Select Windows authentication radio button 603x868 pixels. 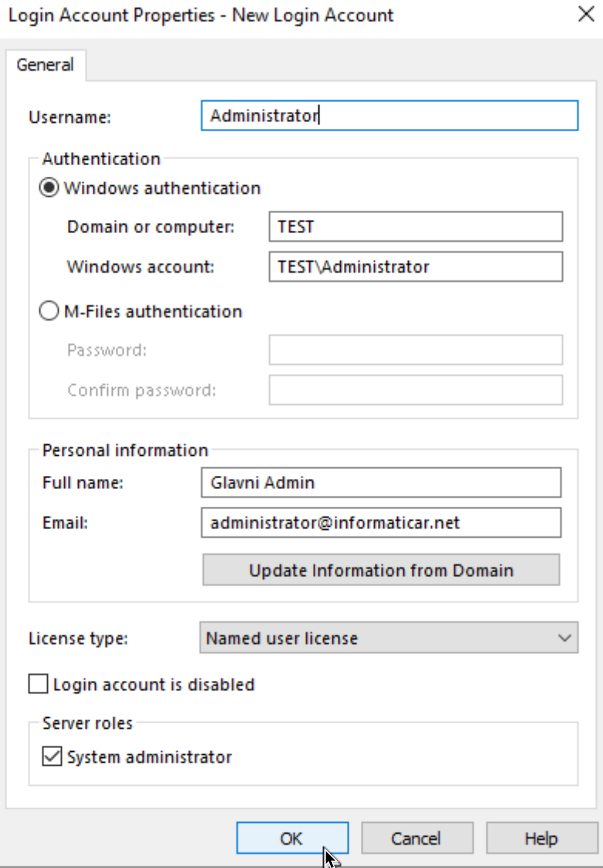49,188
